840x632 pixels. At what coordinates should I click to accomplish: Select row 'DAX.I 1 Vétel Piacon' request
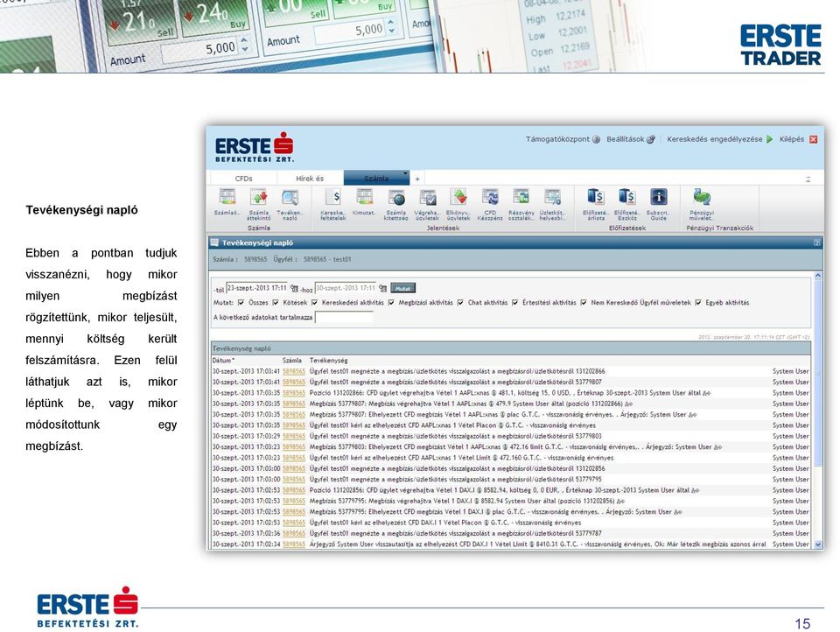511,523
